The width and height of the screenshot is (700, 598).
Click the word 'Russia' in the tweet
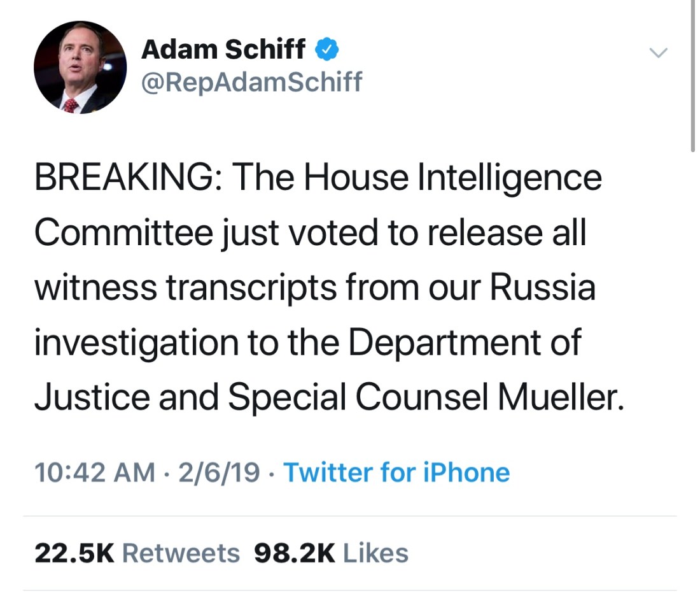pos(542,287)
